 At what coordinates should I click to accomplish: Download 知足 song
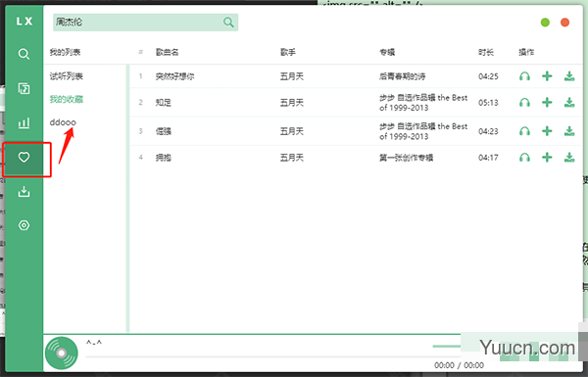(569, 102)
